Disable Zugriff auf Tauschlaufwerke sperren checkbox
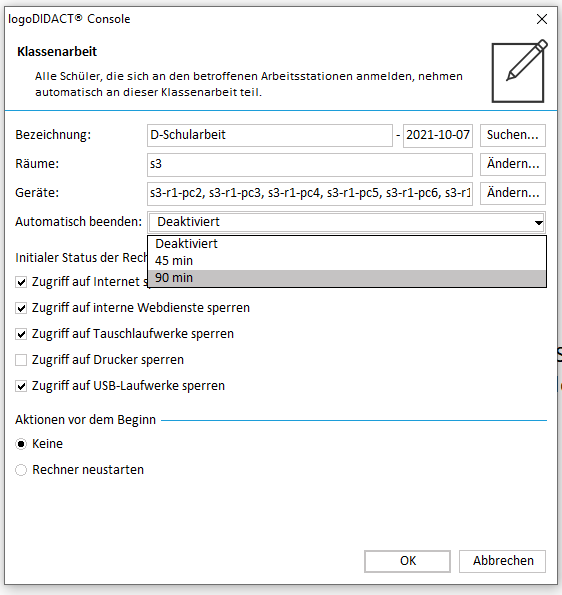The image size is (562, 595). click(x=21, y=334)
